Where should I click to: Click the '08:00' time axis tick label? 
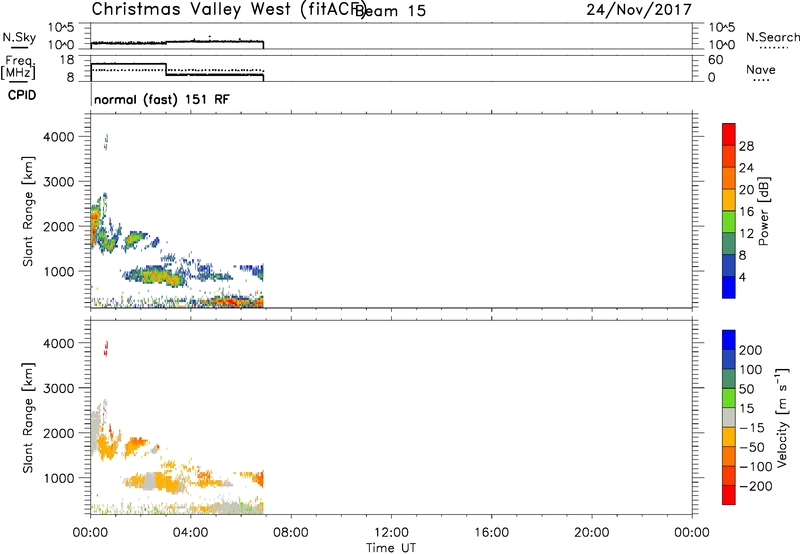pos(291,533)
